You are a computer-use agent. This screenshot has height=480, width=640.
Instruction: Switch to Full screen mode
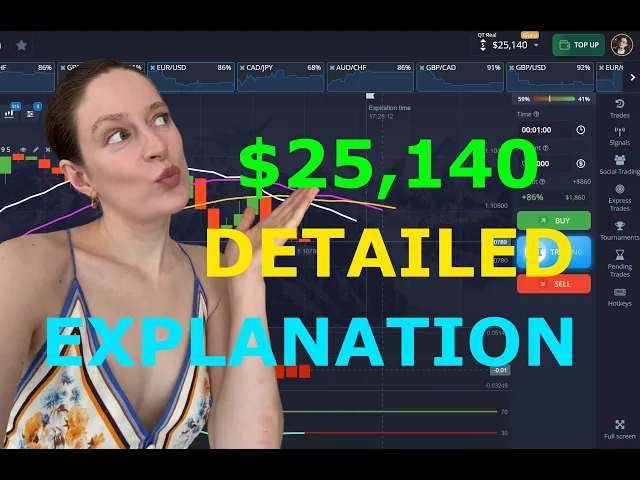click(620, 425)
